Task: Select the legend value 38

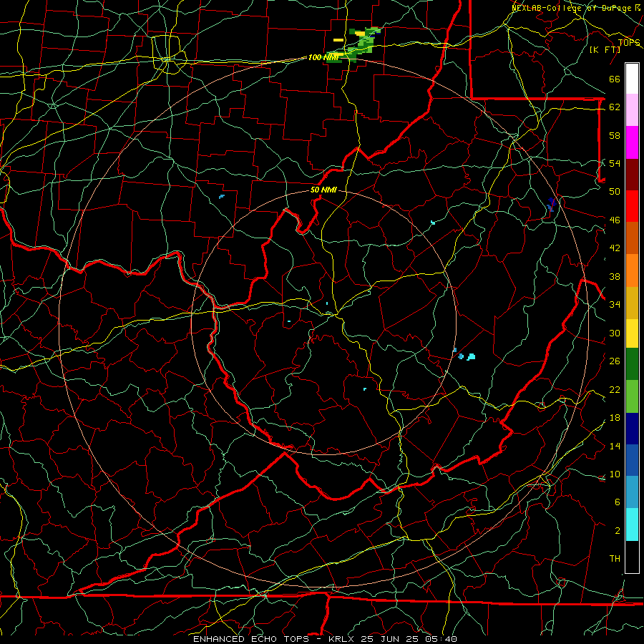Action: pos(615,276)
